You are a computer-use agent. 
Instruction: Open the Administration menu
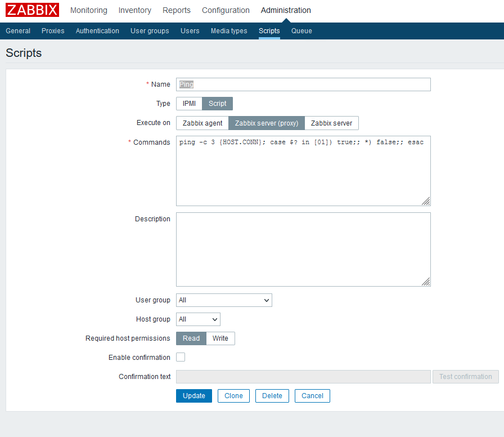point(286,10)
